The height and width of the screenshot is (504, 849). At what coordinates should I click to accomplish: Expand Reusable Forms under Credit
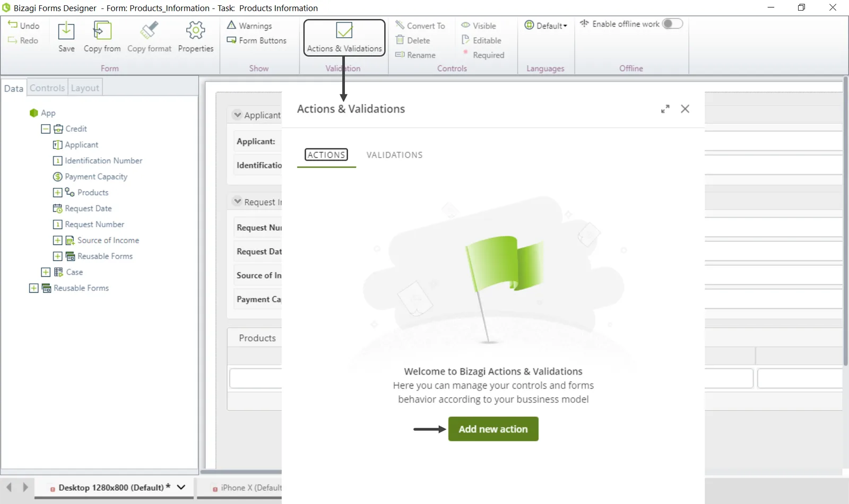pos(57,256)
